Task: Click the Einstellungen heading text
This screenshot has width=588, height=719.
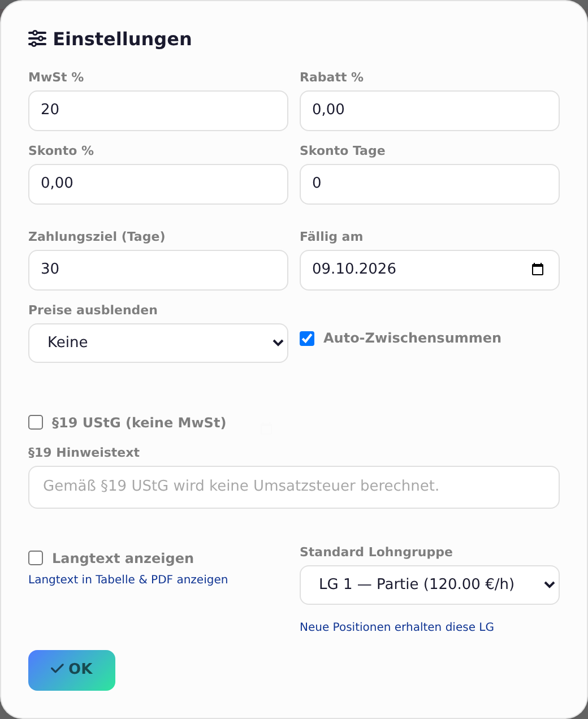Action: click(x=122, y=39)
